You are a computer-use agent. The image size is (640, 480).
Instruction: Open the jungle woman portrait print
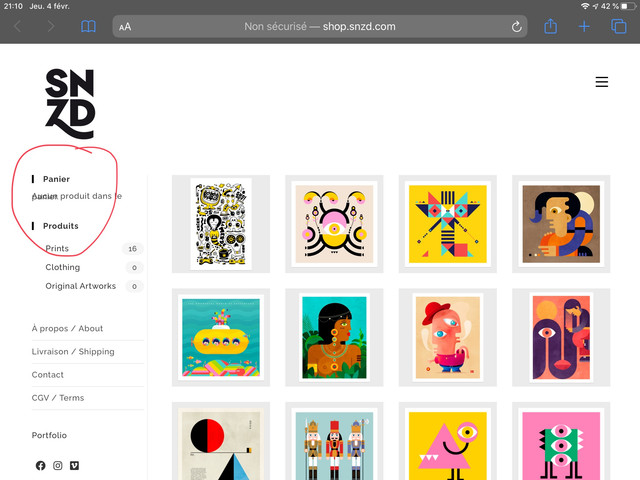click(334, 337)
